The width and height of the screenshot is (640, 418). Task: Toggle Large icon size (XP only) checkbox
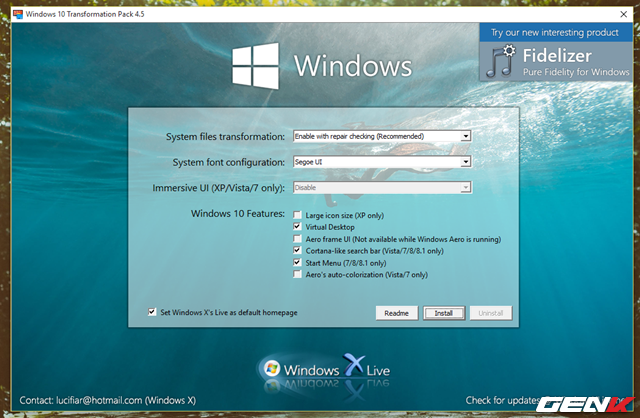pyautogui.click(x=297, y=215)
